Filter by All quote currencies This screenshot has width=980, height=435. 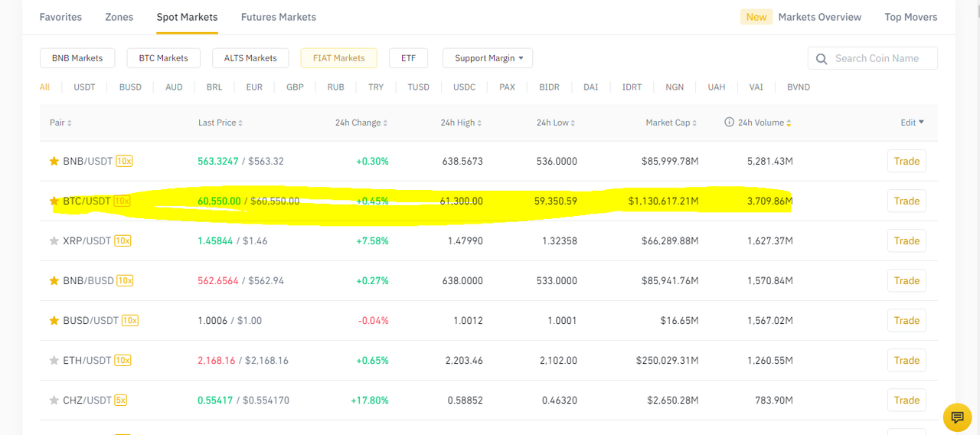click(44, 87)
